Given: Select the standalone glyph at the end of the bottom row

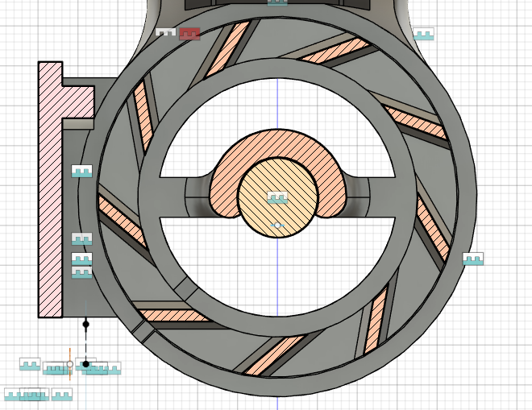Looking at the screenshot, I should (x=62, y=395).
